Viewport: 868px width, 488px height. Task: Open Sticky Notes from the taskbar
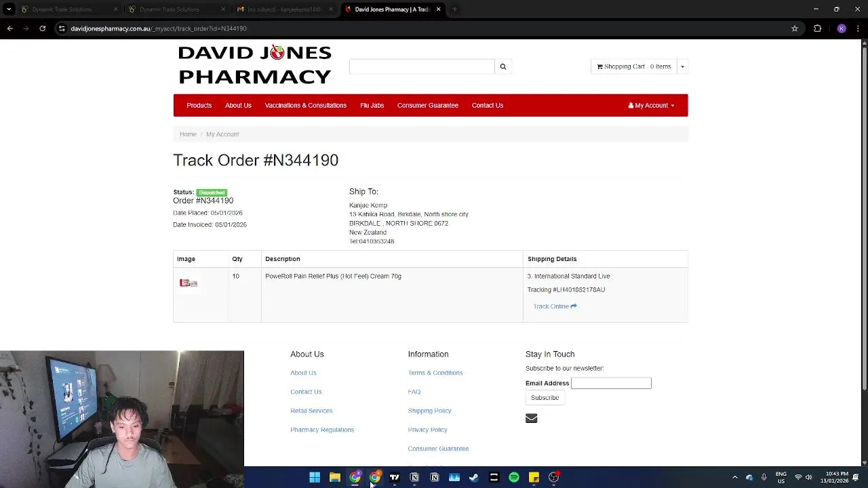[534, 477]
